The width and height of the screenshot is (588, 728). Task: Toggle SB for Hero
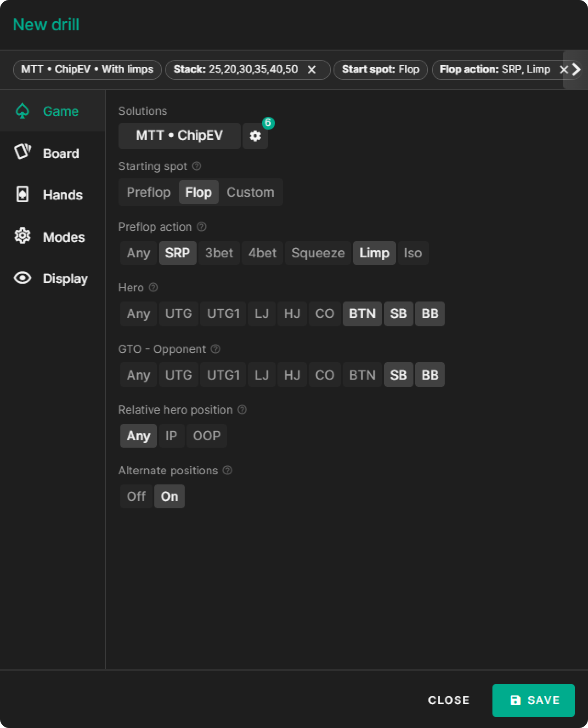tap(399, 314)
